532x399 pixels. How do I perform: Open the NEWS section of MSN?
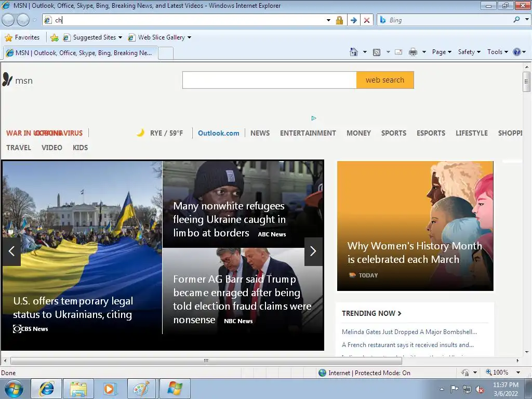click(x=260, y=133)
